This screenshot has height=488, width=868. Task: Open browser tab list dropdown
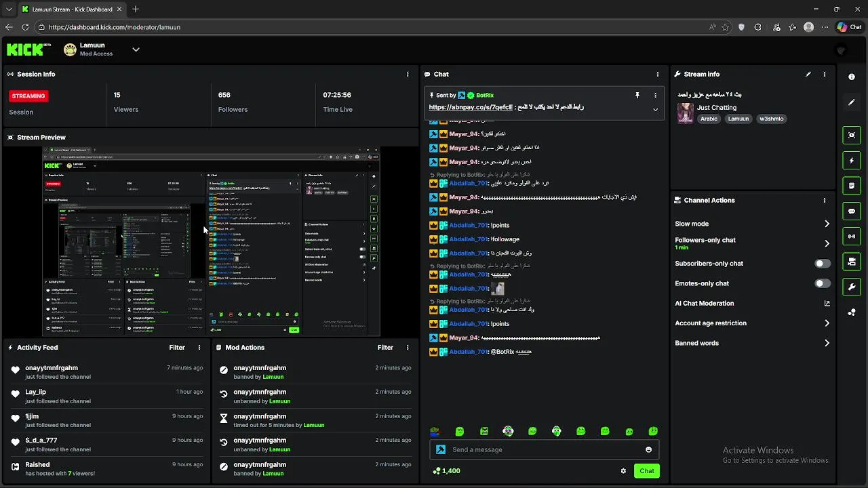[x=9, y=9]
